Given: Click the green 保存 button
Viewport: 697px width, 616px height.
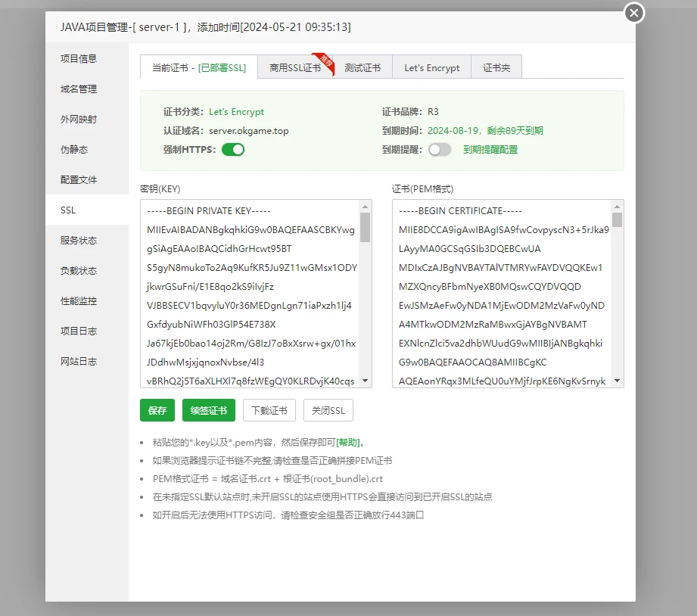Looking at the screenshot, I should coord(157,410).
